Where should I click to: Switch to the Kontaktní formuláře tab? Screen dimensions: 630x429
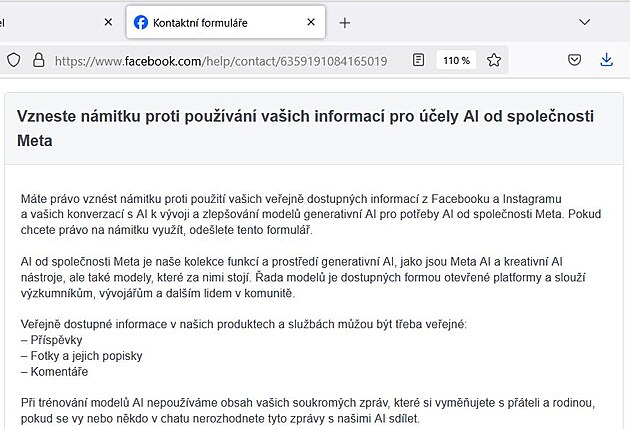click(x=215, y=22)
